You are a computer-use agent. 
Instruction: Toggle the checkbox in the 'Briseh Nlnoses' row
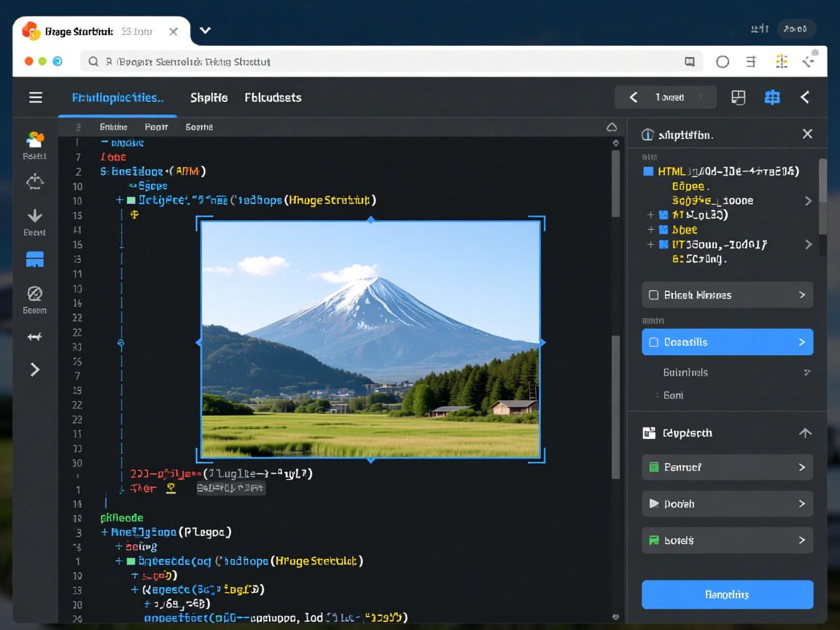point(653,295)
